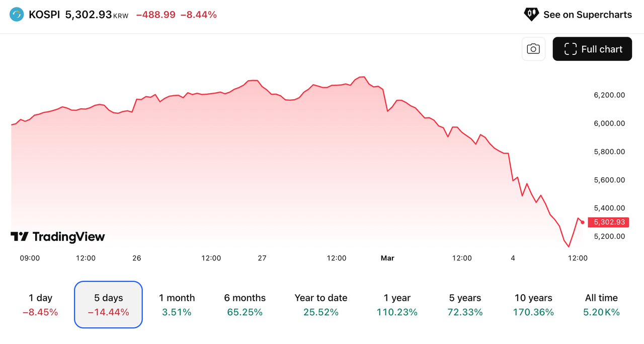
Task: Select the 6 months range tab
Action: click(x=245, y=304)
